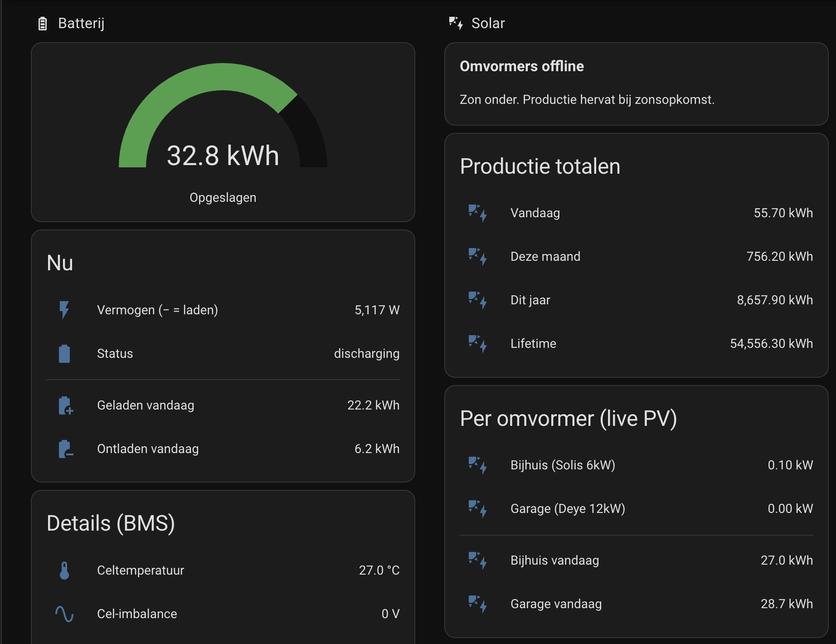The width and height of the screenshot is (836, 644).
Task: Open the Deze maand production entry
Action: tap(637, 257)
